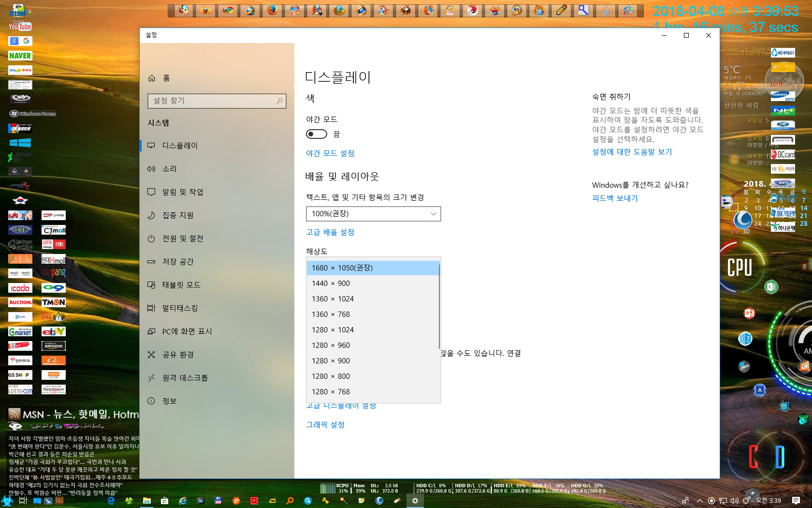
Task: Choose 1280 × 960 resolution option
Action: point(373,345)
